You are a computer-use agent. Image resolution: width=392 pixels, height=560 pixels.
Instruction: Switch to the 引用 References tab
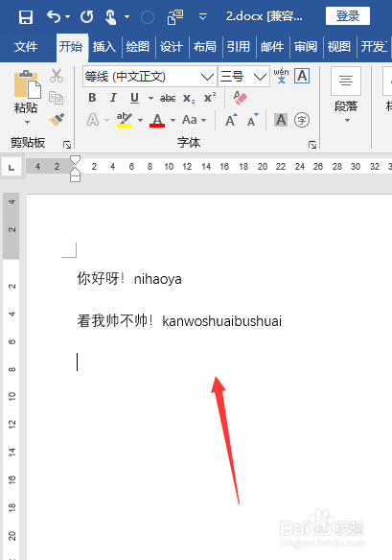(239, 46)
